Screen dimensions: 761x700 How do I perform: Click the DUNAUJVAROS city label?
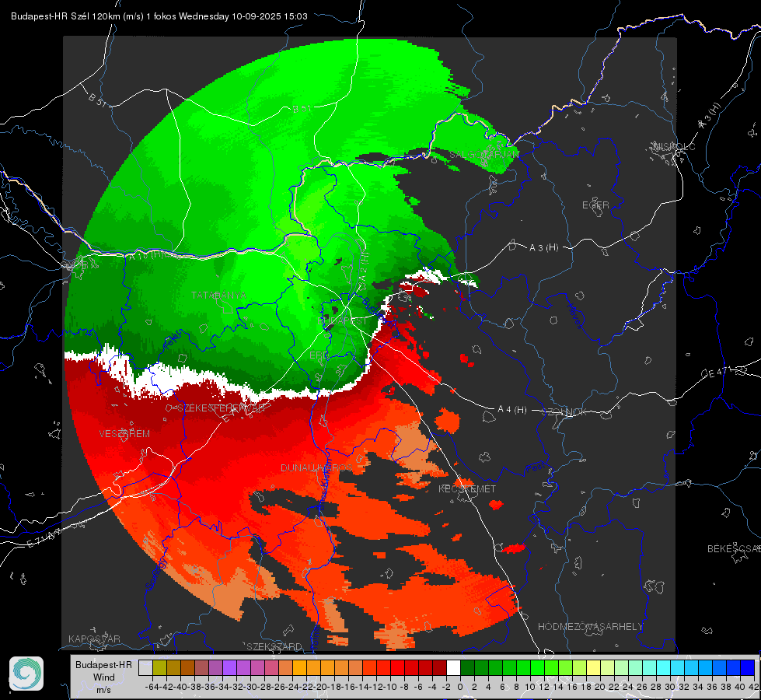(316, 467)
